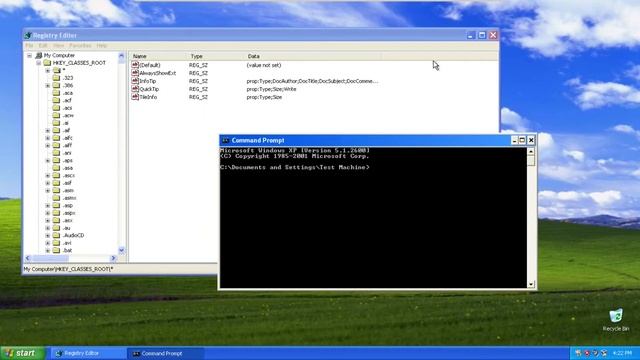640x360 pixels.
Task: Sort values by the Name column header
Action: click(x=158, y=56)
